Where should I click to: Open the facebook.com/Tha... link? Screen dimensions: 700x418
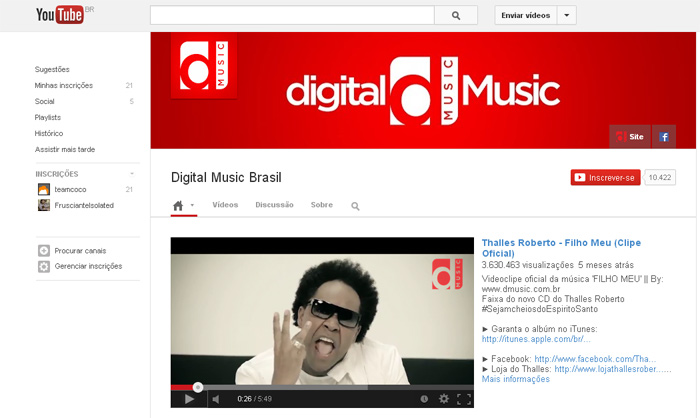coord(595,359)
